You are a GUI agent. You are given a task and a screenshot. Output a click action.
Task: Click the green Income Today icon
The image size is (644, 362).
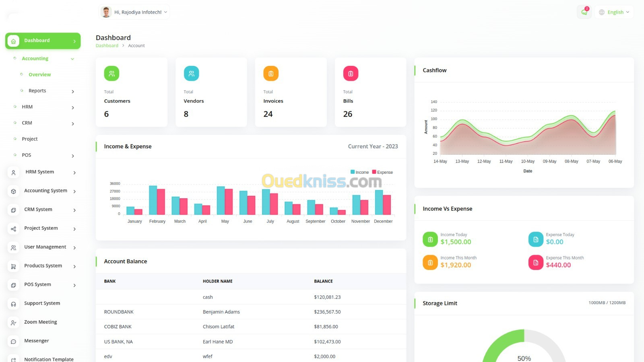point(430,239)
